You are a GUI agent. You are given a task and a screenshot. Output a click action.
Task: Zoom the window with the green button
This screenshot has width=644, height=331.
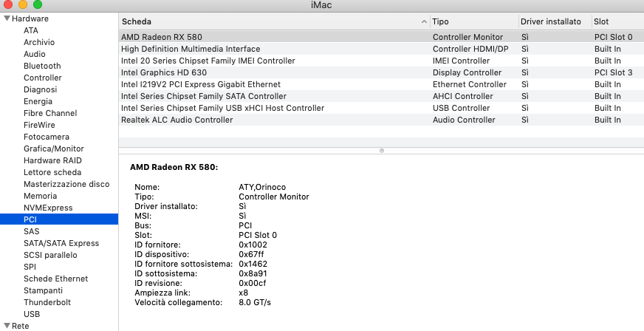(x=38, y=4)
